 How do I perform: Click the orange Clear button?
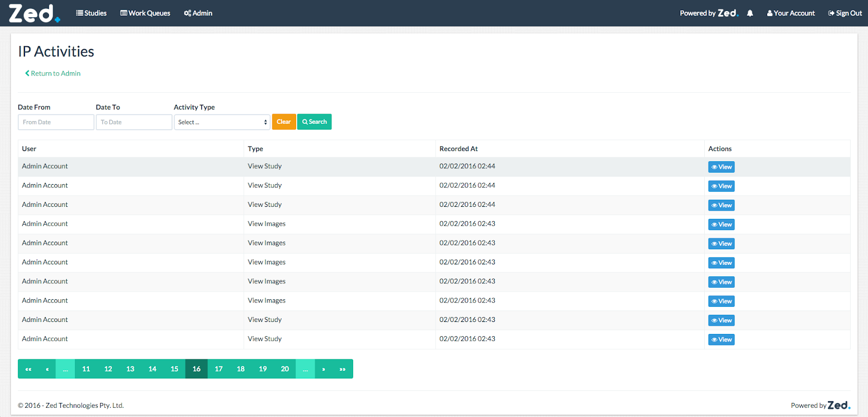click(x=284, y=122)
